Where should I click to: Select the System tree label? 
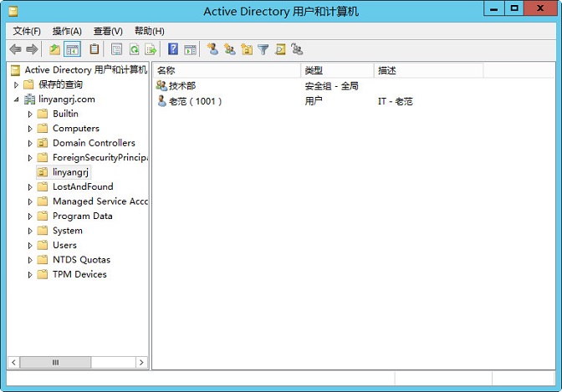[68, 231]
